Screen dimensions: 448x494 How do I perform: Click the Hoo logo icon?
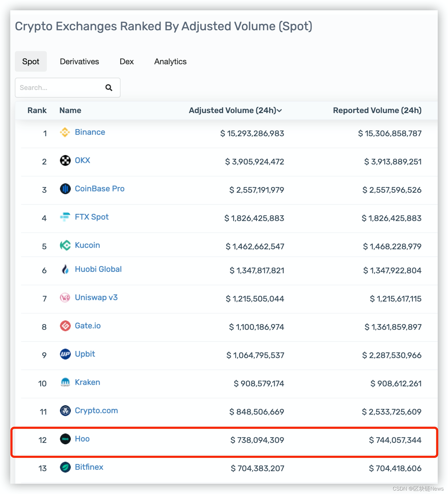coord(65,439)
